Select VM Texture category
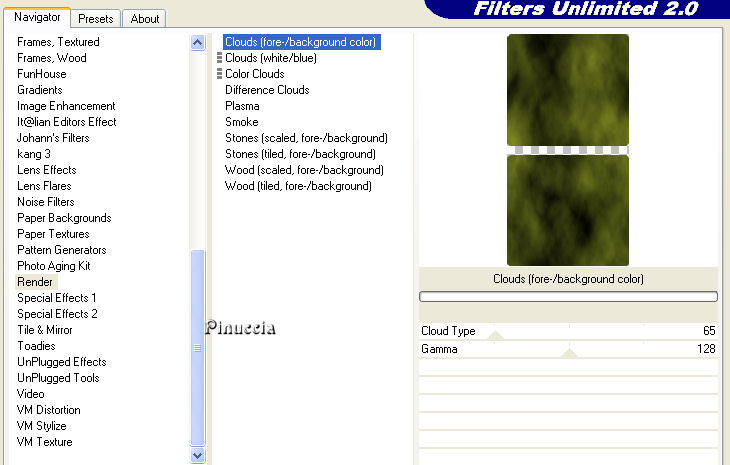 pos(45,442)
